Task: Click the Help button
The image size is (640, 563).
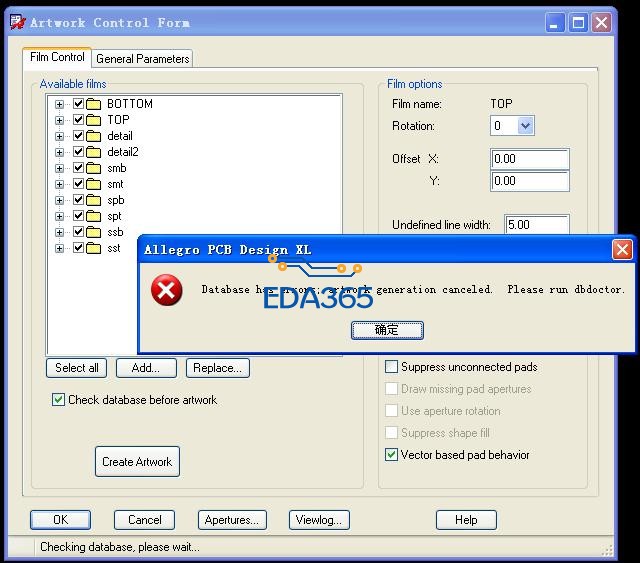Action: (x=466, y=520)
